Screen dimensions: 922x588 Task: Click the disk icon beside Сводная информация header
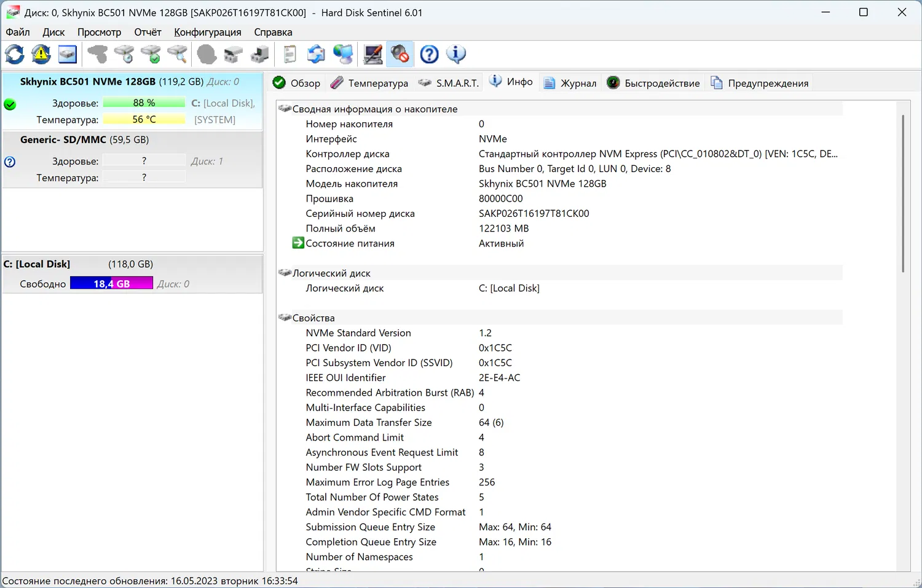(x=285, y=109)
